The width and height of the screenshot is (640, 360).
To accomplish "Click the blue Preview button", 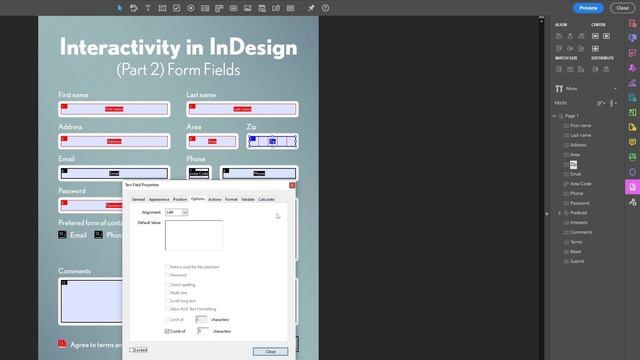I will (588, 8).
